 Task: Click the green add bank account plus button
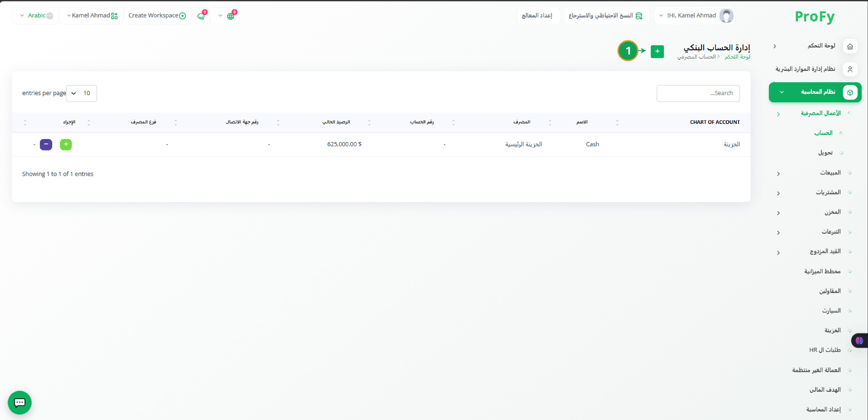pos(657,51)
